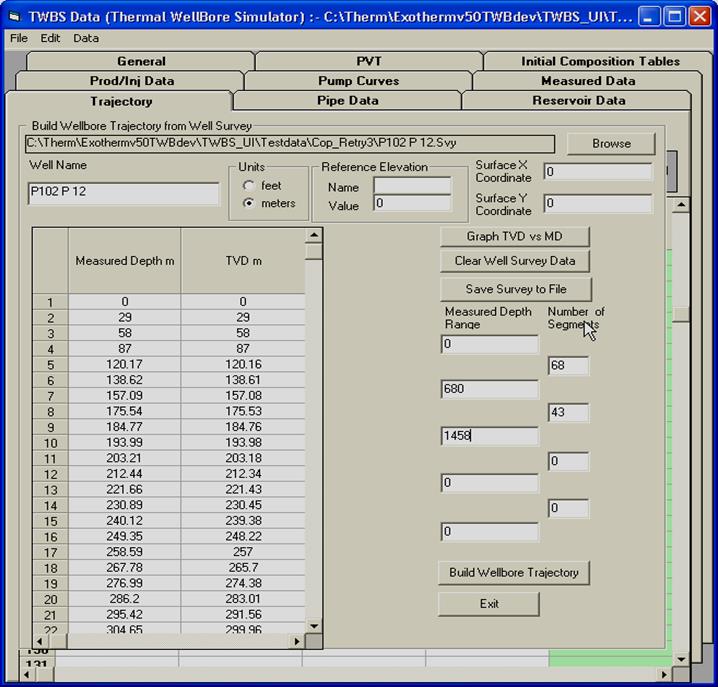Click the survey table scroll right arrow
The width and height of the screenshot is (718, 687).
coord(297,641)
